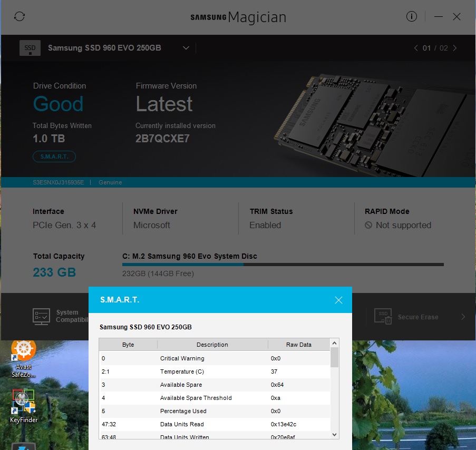Go back using the left page chevron
Image resolution: width=476 pixels, height=450 pixels.
[x=416, y=48]
